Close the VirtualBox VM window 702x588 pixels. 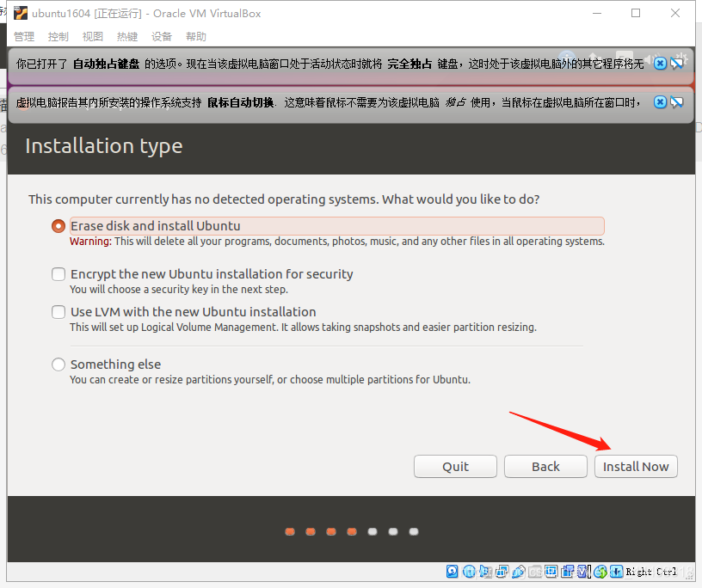(x=675, y=13)
